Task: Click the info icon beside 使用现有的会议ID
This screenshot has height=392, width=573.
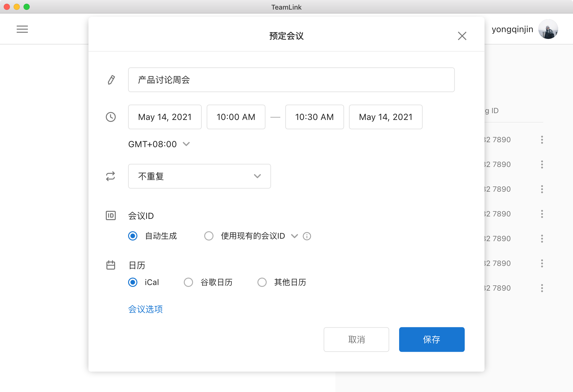Action: (307, 236)
